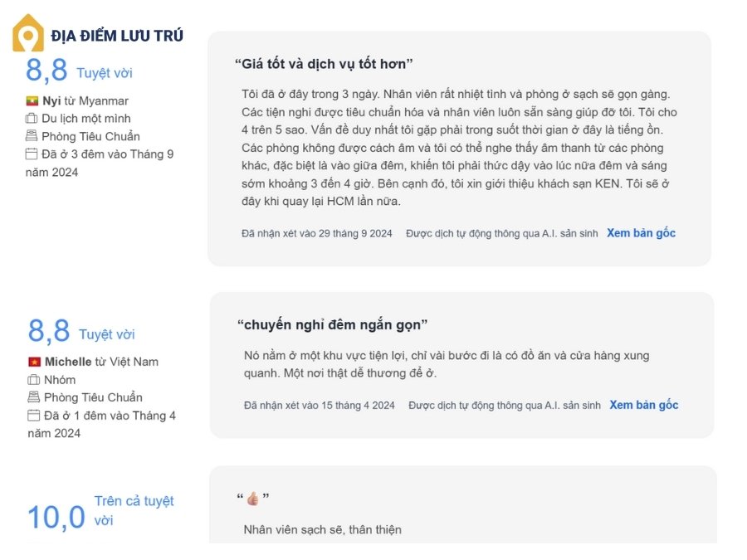Select reviewer name "Michelle"

pos(68,362)
